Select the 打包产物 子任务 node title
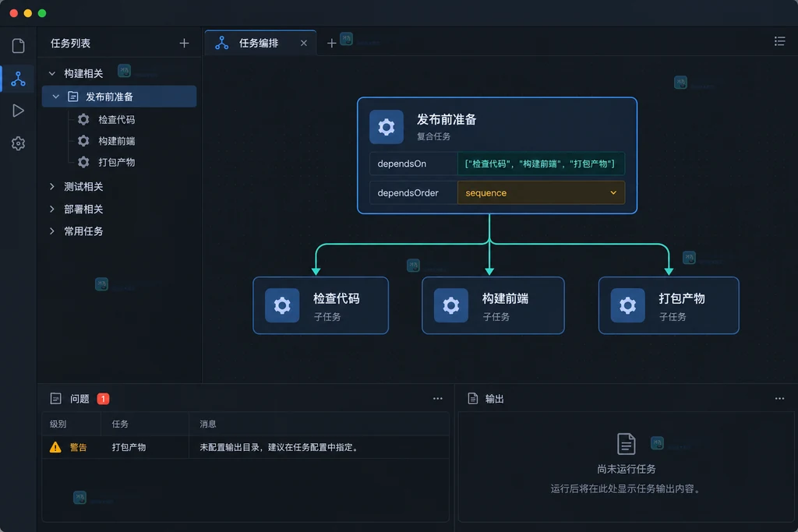Viewport: 798px width, 532px height. (x=682, y=298)
